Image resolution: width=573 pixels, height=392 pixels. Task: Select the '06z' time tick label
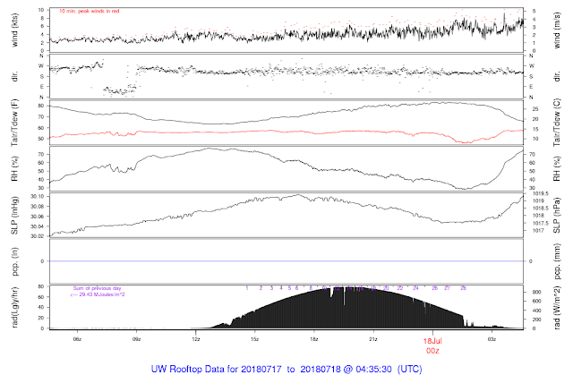pos(77,339)
